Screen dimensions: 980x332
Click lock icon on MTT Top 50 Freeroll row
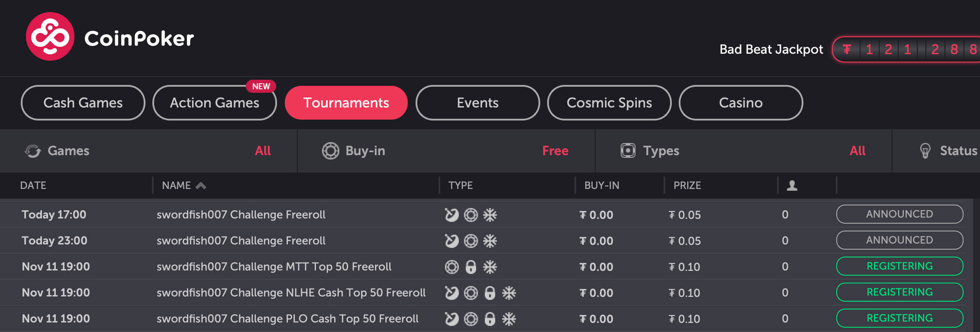[471, 267]
